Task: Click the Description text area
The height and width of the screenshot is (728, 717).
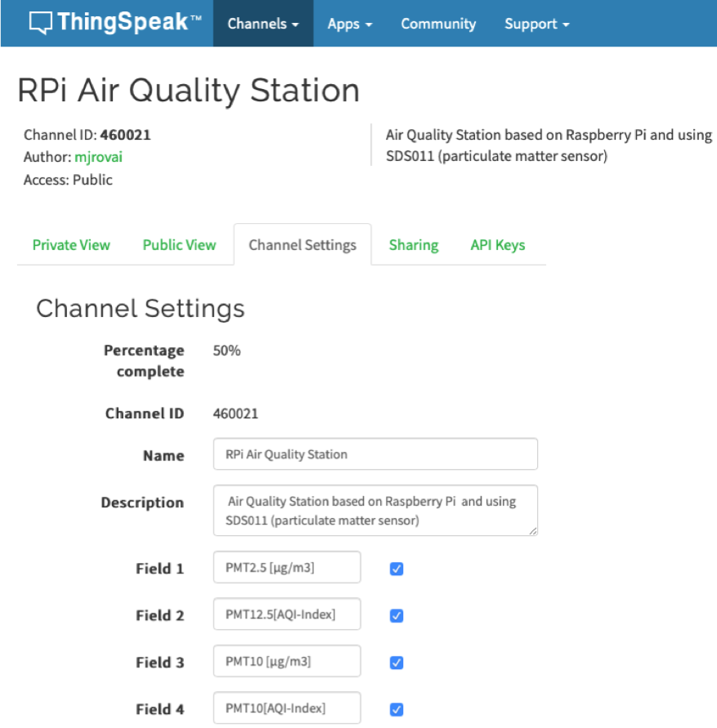Action: (375, 511)
